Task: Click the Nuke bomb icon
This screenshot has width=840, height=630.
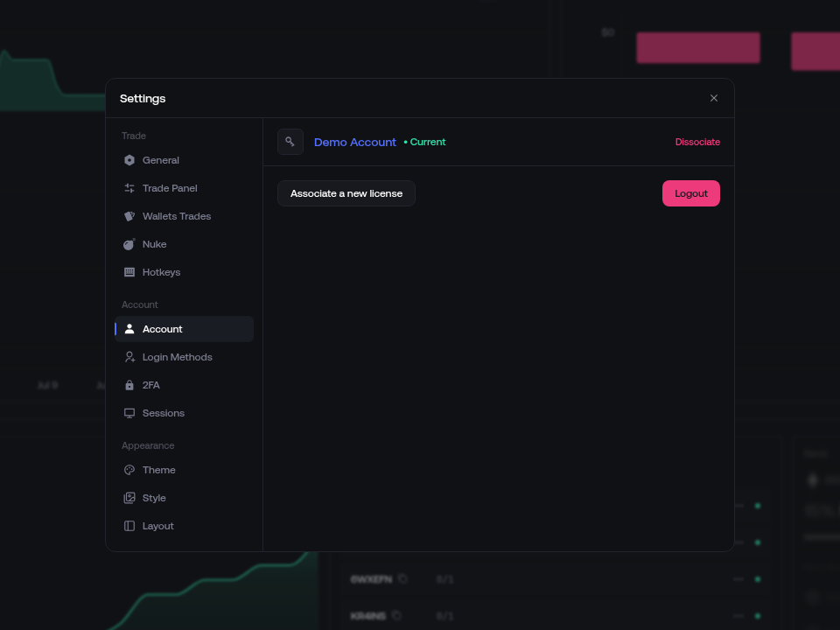Action: (x=129, y=244)
